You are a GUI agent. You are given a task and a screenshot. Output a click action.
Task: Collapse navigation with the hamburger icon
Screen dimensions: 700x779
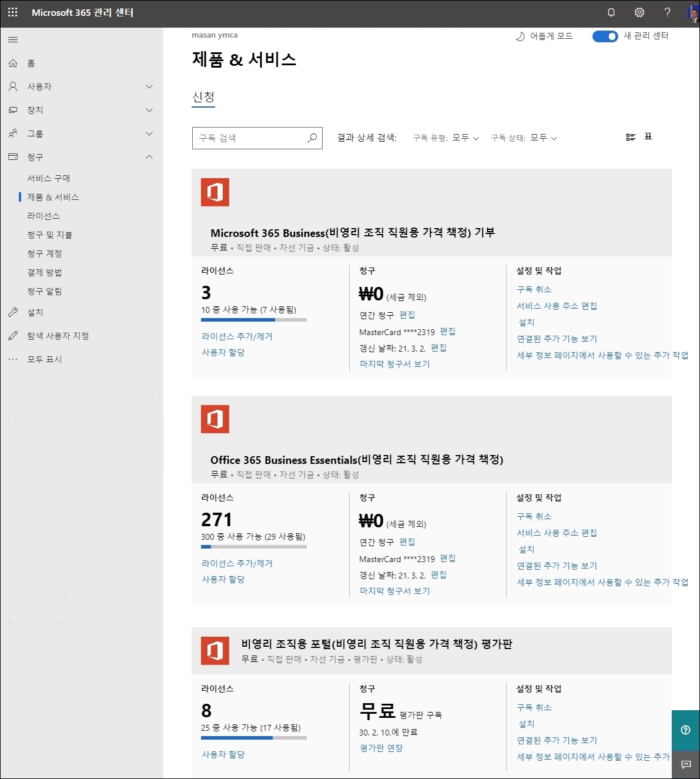click(13, 40)
